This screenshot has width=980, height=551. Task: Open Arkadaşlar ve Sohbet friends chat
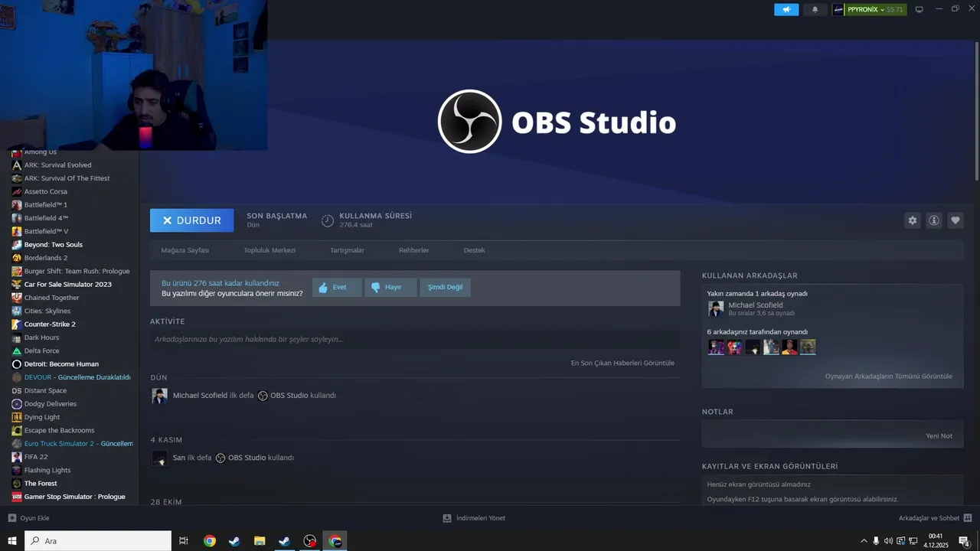(935, 518)
